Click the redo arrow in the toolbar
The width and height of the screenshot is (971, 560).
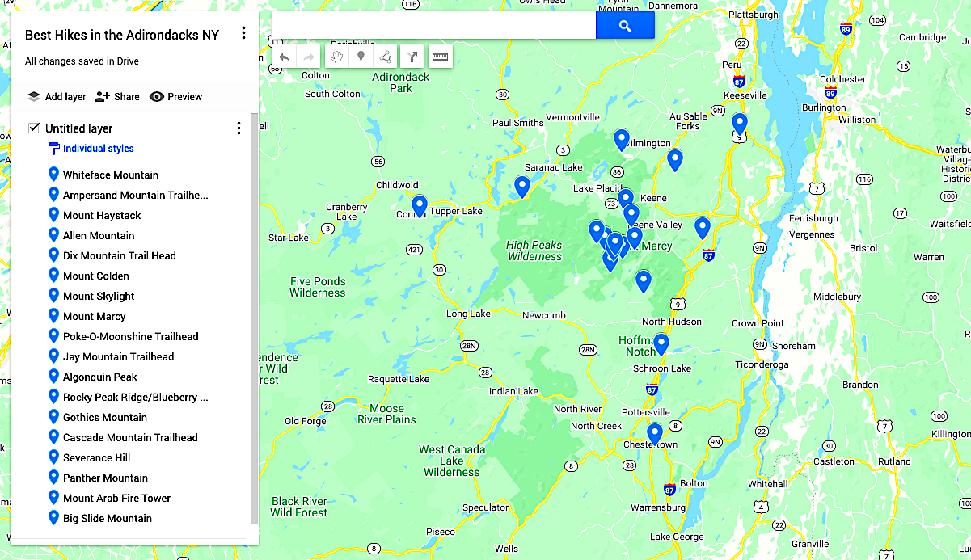tap(308, 57)
